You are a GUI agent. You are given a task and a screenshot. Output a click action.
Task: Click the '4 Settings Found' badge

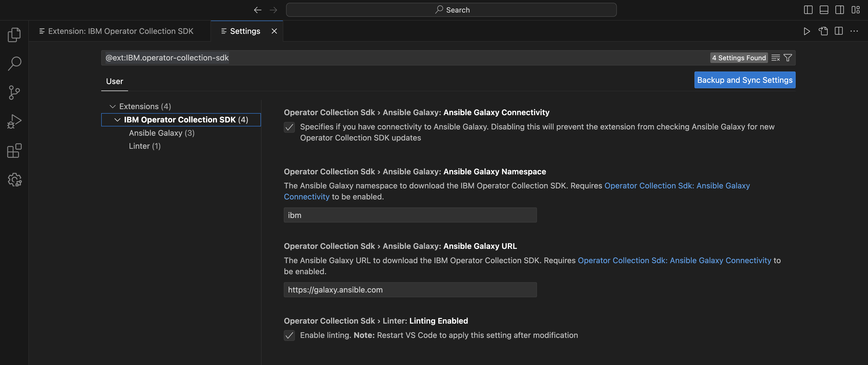click(x=739, y=58)
